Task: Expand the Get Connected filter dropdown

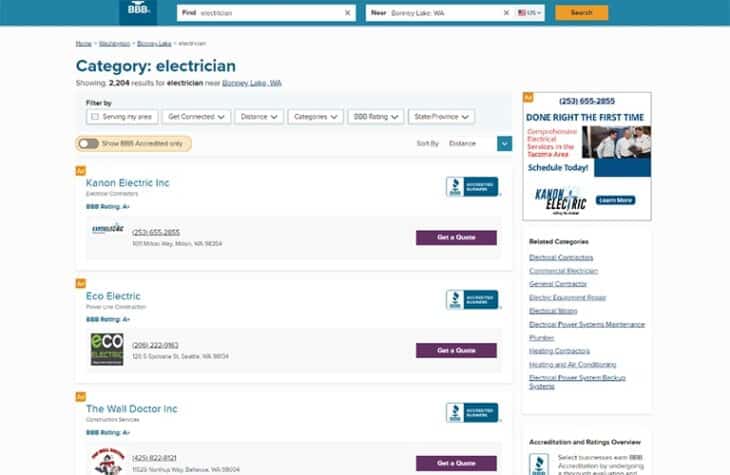Action: [x=194, y=117]
